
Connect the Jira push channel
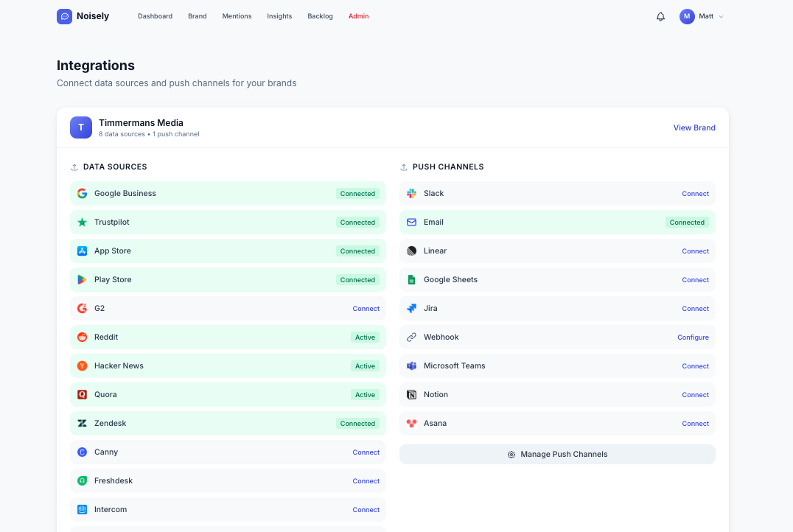(696, 309)
